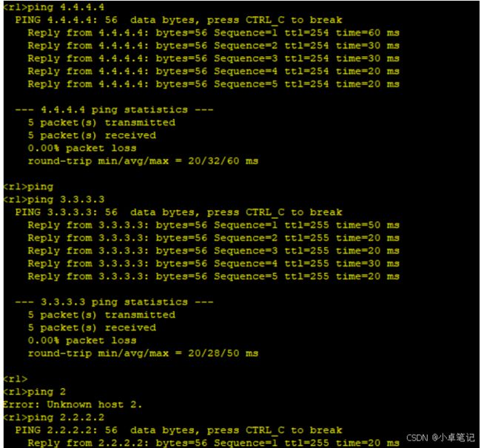Click the CSDN watermark text
481x448 pixels.
point(440,438)
